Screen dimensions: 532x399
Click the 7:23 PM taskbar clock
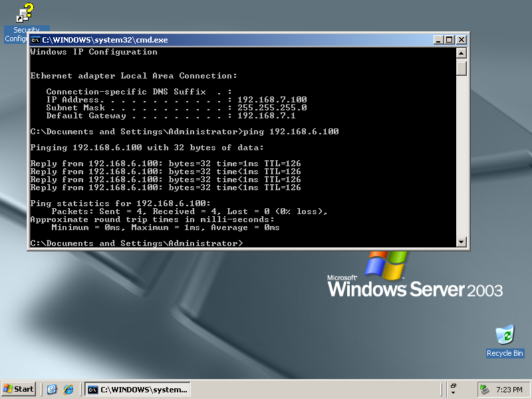coord(509,390)
